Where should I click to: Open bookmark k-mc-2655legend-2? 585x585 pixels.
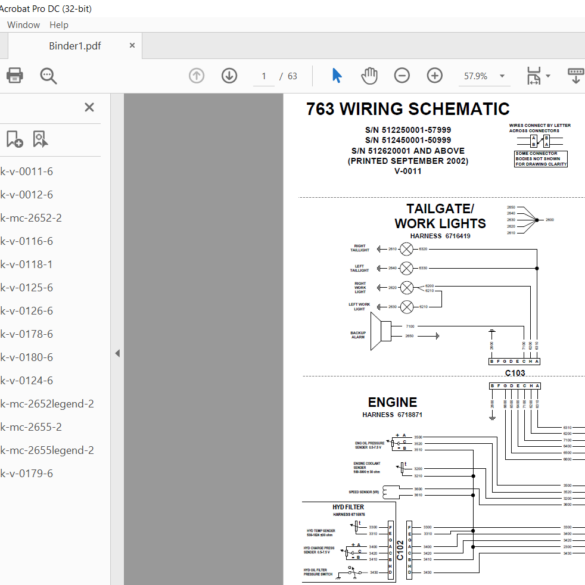[x=47, y=450]
